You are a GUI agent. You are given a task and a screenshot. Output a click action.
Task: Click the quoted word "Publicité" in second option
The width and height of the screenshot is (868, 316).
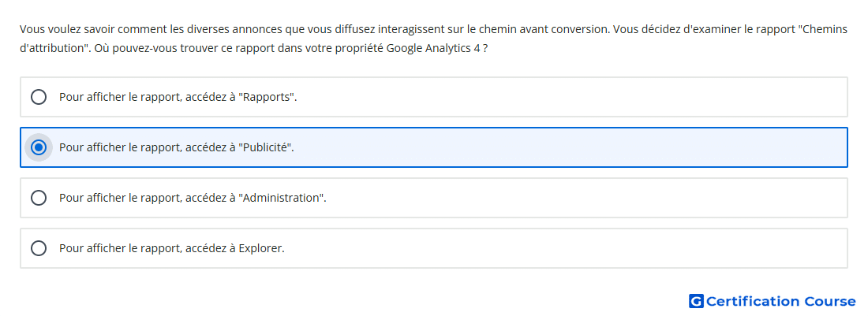(x=267, y=147)
